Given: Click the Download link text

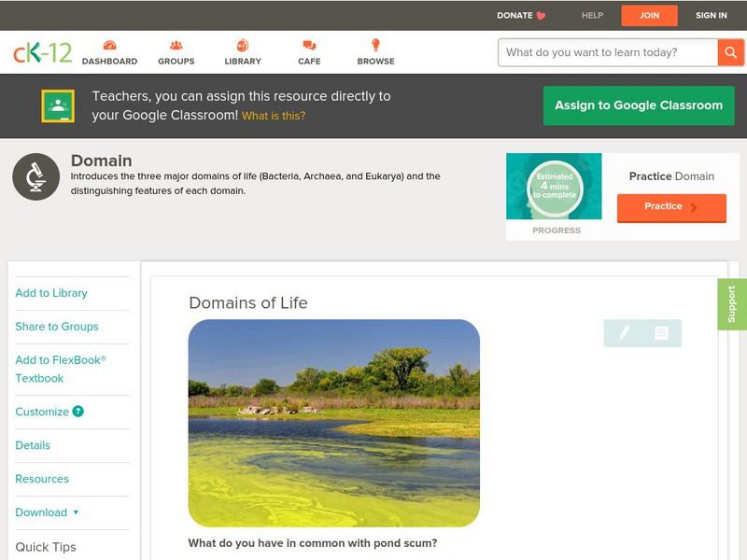Looking at the screenshot, I should click(41, 512).
